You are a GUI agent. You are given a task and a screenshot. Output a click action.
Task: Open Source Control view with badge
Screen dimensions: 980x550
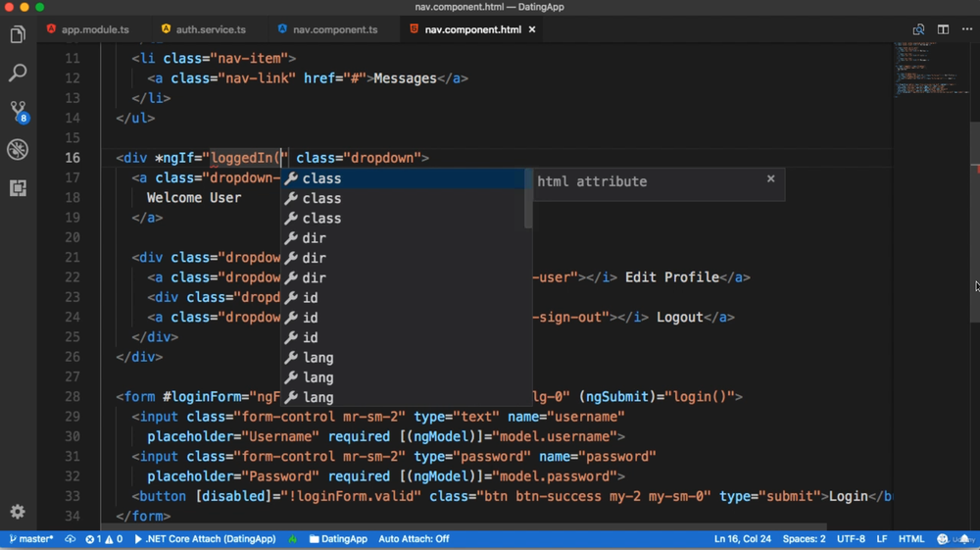[x=18, y=111]
